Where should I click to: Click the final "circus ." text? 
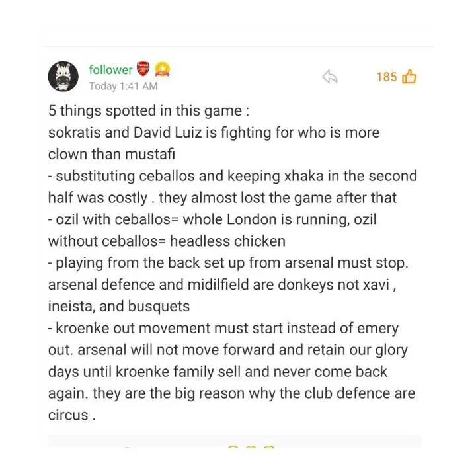coord(72,415)
